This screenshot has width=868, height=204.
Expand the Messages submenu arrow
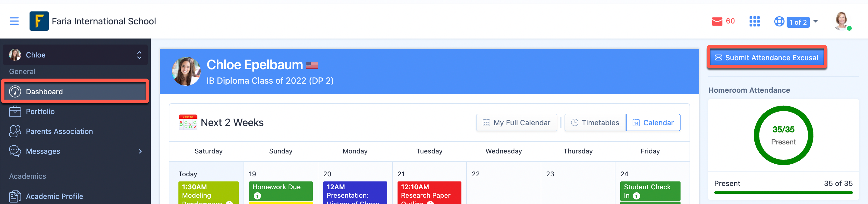(x=140, y=151)
